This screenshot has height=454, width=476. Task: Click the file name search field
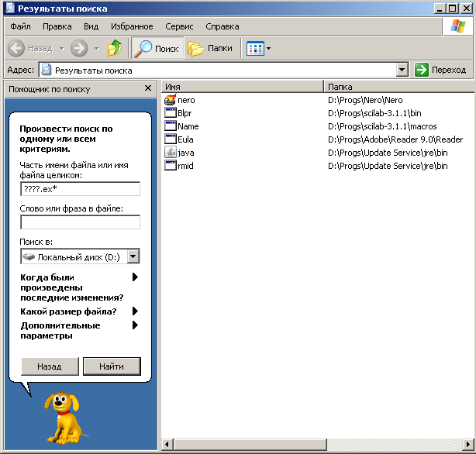(81, 189)
